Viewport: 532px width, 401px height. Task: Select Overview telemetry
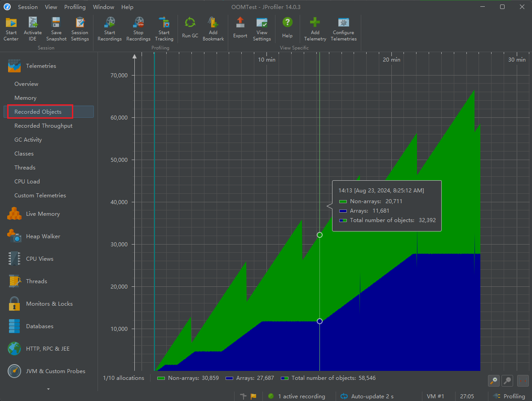coord(49,84)
